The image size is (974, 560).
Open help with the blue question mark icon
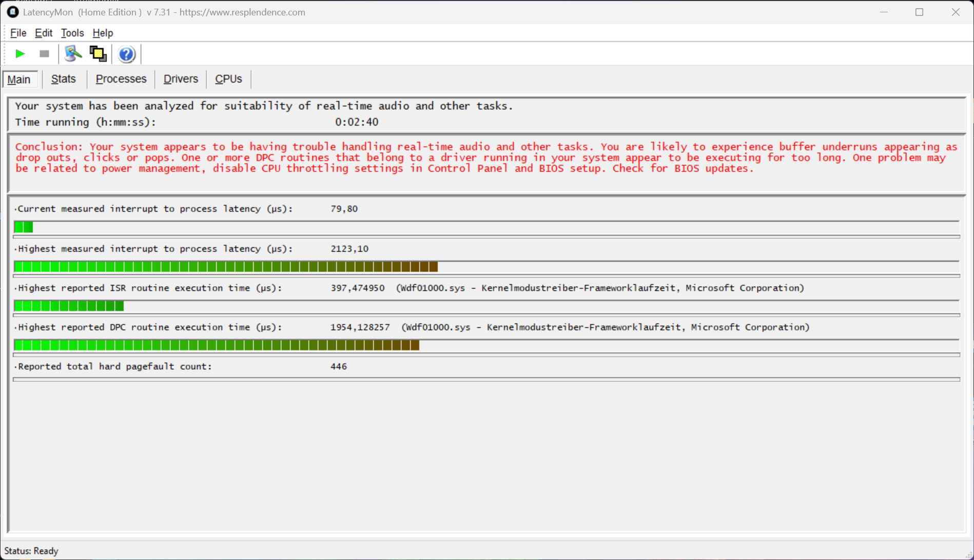126,54
